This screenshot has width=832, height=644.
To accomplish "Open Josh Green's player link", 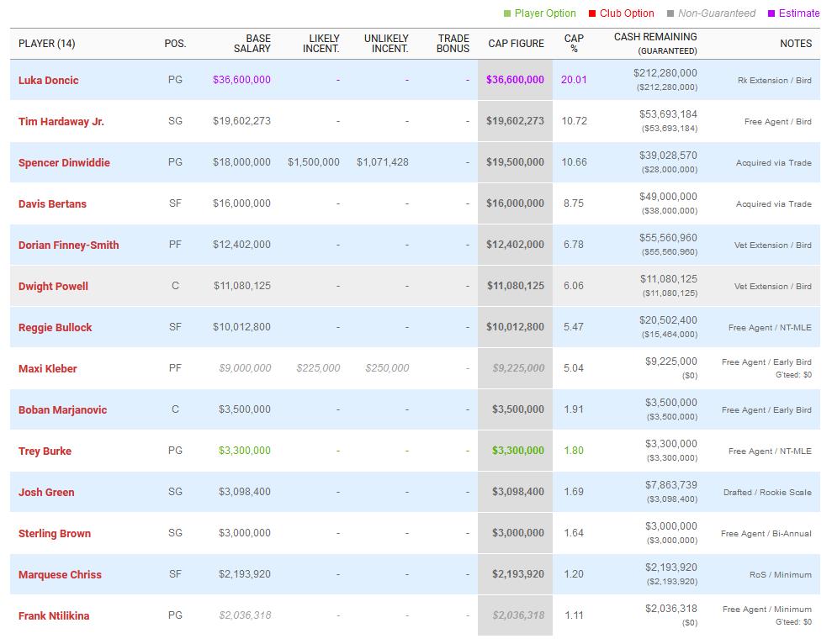I will click(x=46, y=493).
